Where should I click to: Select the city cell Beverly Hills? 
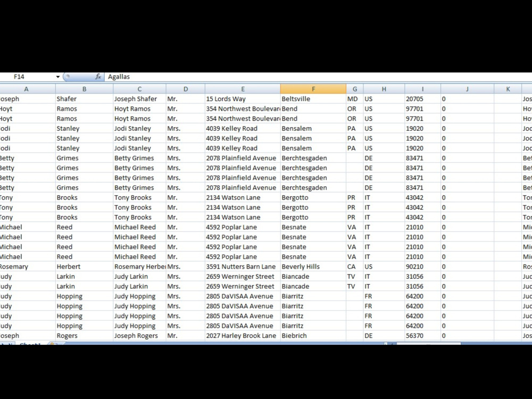313,267
